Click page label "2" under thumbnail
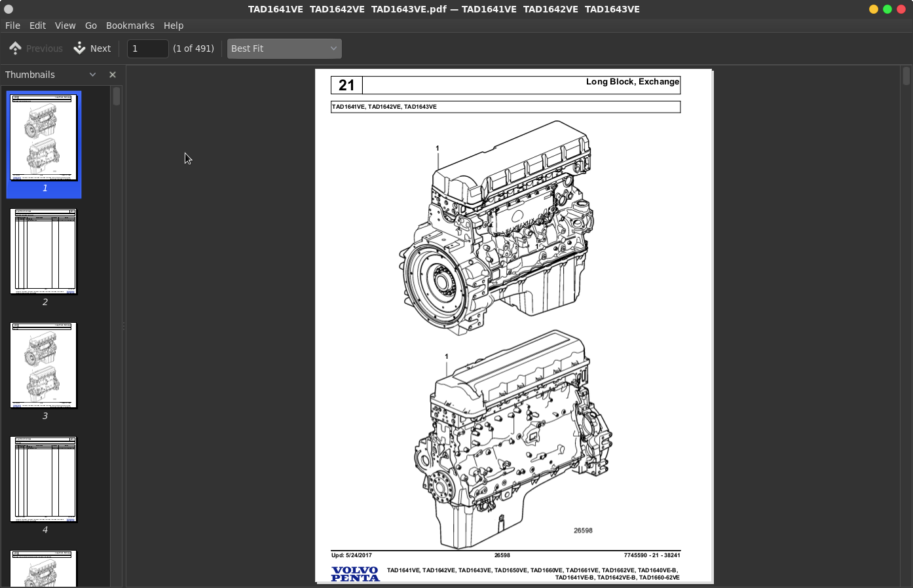This screenshot has width=913, height=588. tap(45, 302)
